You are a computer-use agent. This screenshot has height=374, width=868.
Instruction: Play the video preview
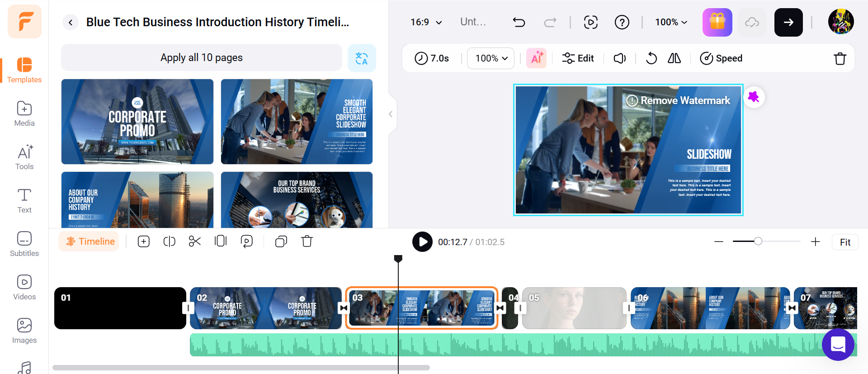(x=422, y=242)
